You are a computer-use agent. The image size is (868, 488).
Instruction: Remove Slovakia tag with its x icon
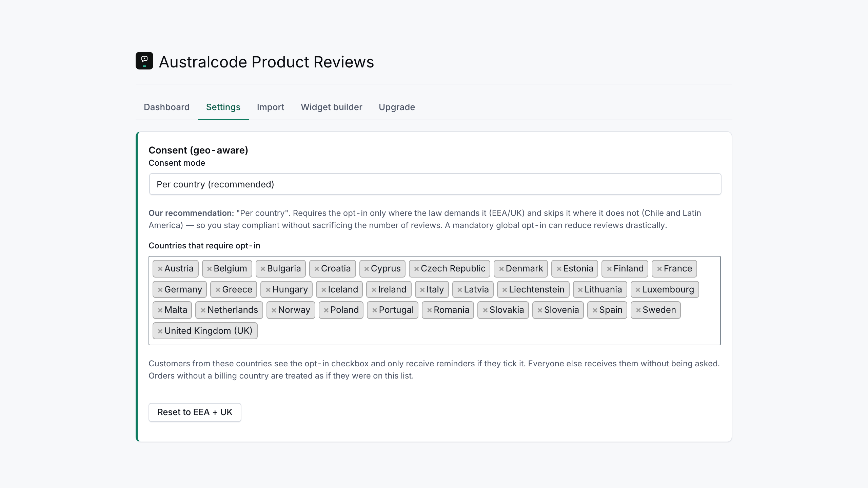[x=485, y=310]
